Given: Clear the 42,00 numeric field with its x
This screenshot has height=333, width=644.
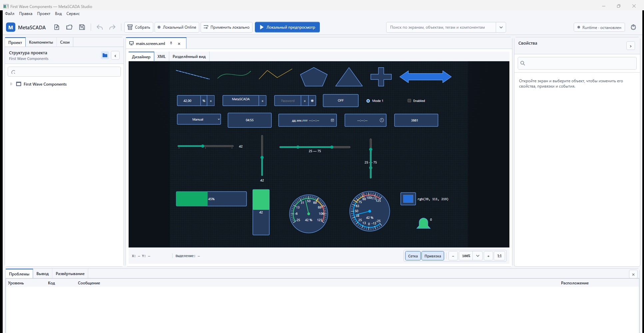Looking at the screenshot, I should (211, 101).
